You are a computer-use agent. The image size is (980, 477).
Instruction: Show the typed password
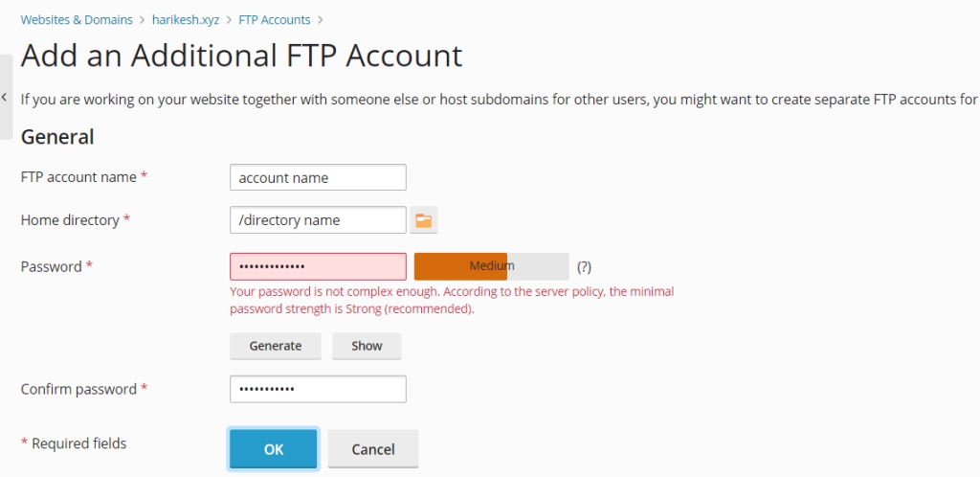pos(367,346)
